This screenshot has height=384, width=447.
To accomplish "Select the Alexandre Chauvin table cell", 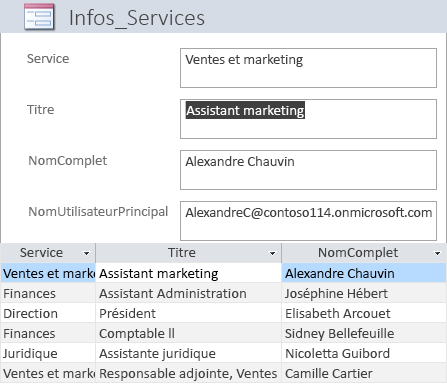I will [364, 273].
